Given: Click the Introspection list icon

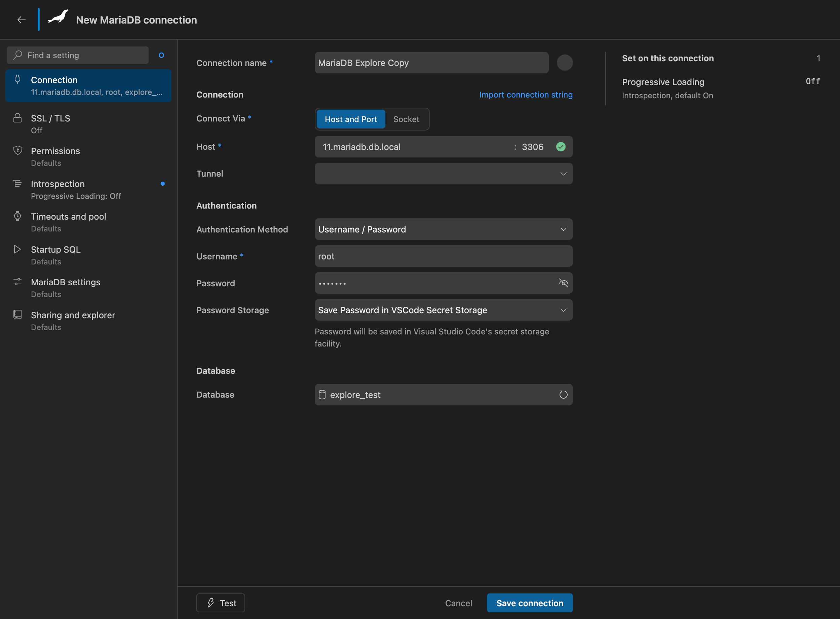Looking at the screenshot, I should pyautogui.click(x=17, y=183).
